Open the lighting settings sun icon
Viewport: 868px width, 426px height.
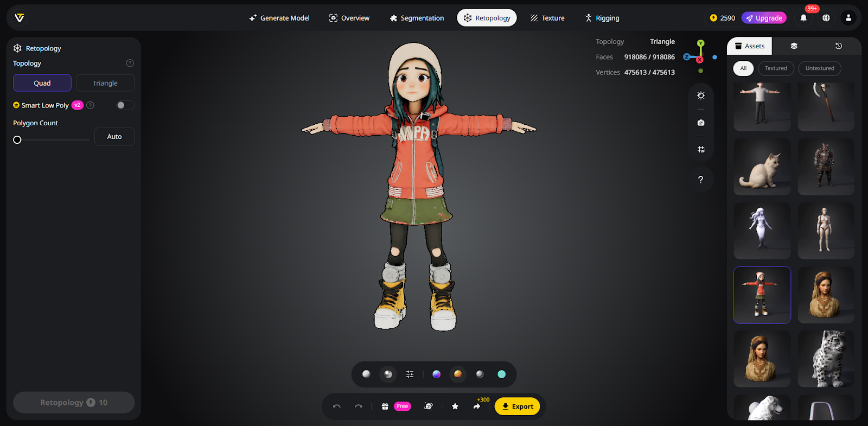[x=701, y=96]
